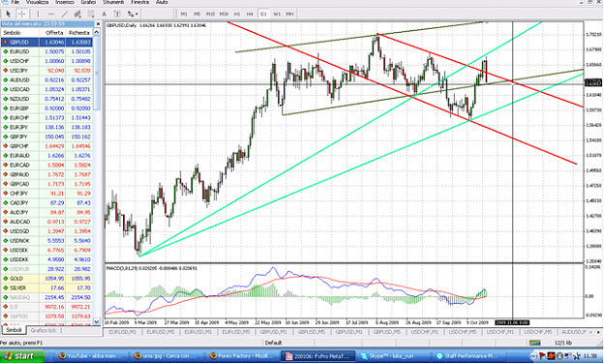The height and width of the screenshot is (364, 605).
Task: Switch chart to M15 timeframe
Action: coord(210,14)
